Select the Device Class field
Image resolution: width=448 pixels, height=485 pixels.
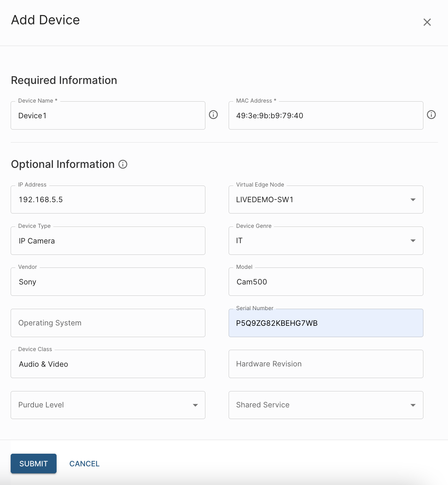pos(108,364)
